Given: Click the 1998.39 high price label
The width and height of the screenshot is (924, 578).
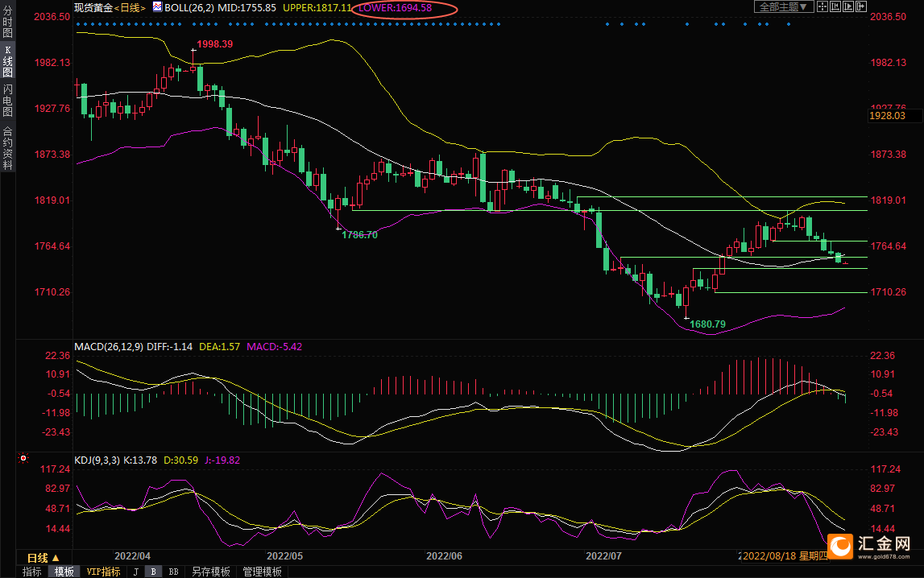Looking at the screenshot, I should click(x=214, y=44).
